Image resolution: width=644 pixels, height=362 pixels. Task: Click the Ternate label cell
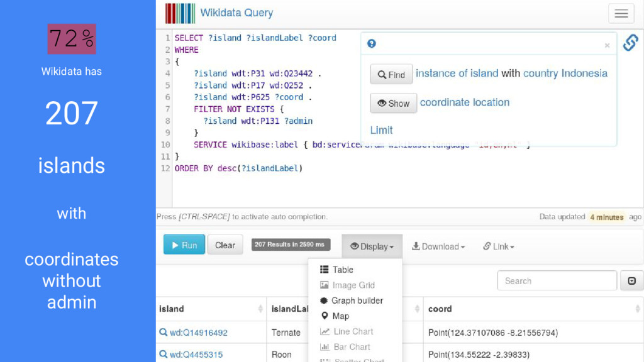tap(286, 332)
